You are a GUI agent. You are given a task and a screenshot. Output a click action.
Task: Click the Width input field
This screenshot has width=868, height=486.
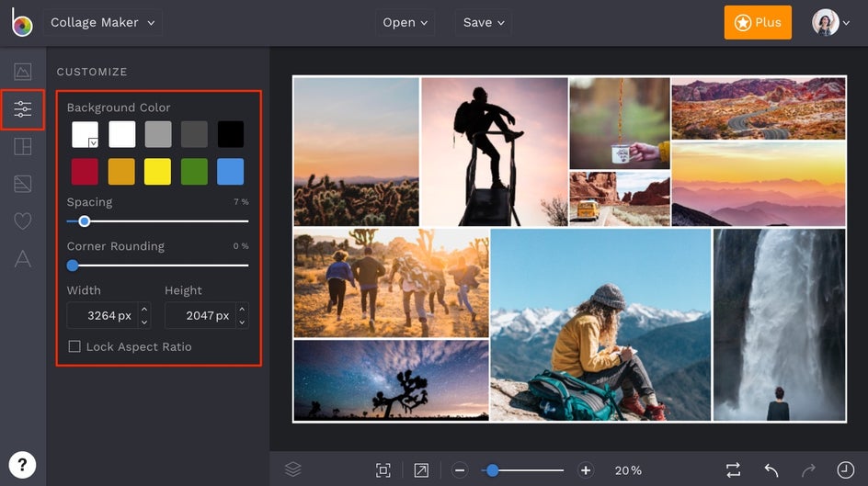click(101, 315)
